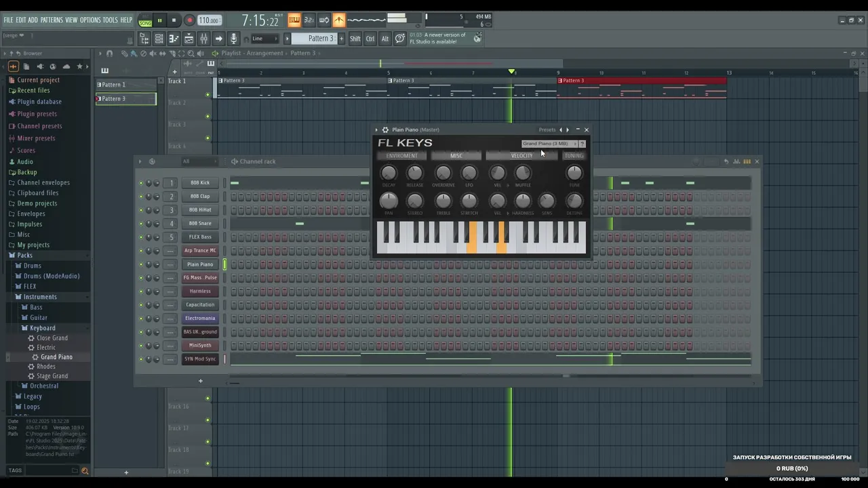Click the gear icon in Plain Piano window
The image size is (868, 488).
coord(385,129)
